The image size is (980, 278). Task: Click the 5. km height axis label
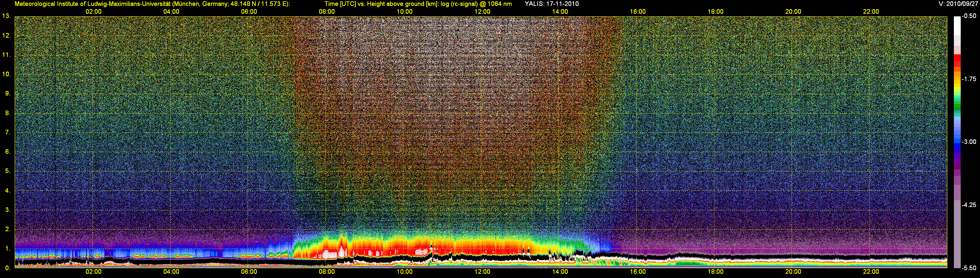(8, 171)
